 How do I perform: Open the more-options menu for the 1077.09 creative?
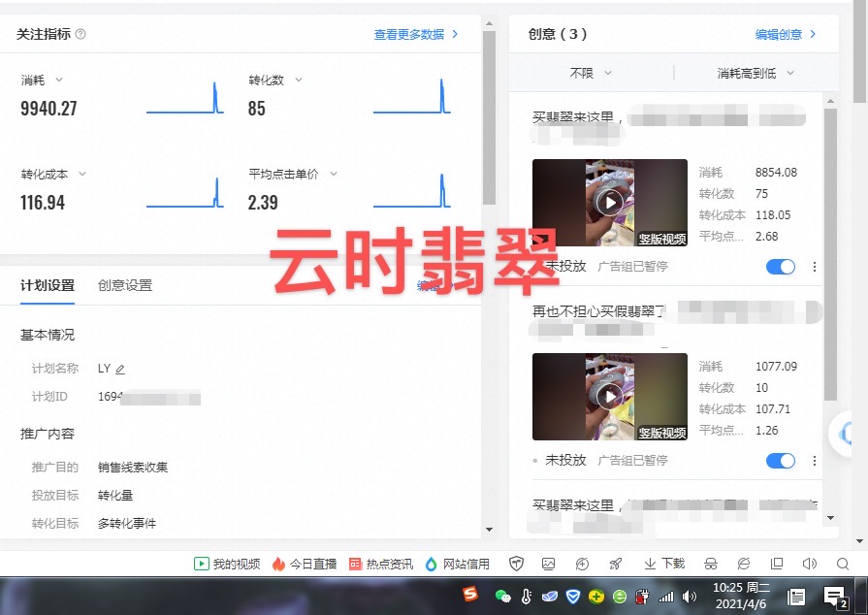[815, 461]
